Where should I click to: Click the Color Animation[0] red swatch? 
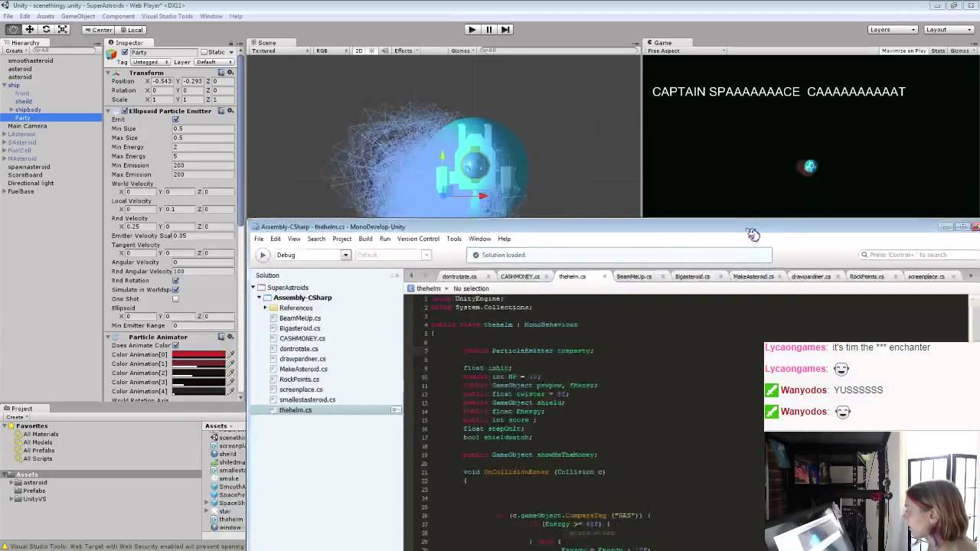coord(198,355)
